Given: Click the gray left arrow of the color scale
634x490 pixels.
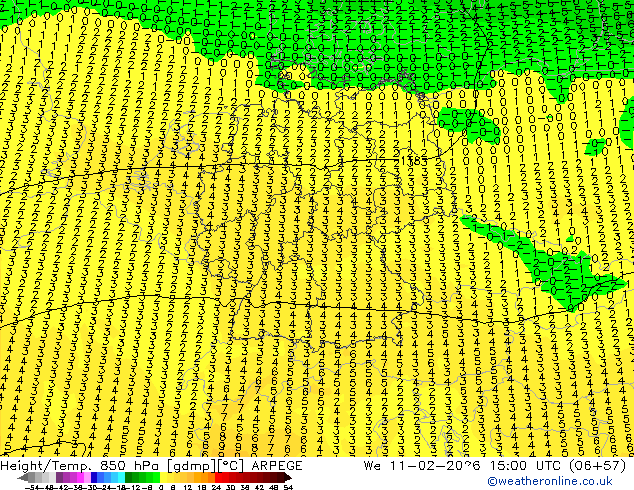Looking at the screenshot, I should tap(23, 477).
